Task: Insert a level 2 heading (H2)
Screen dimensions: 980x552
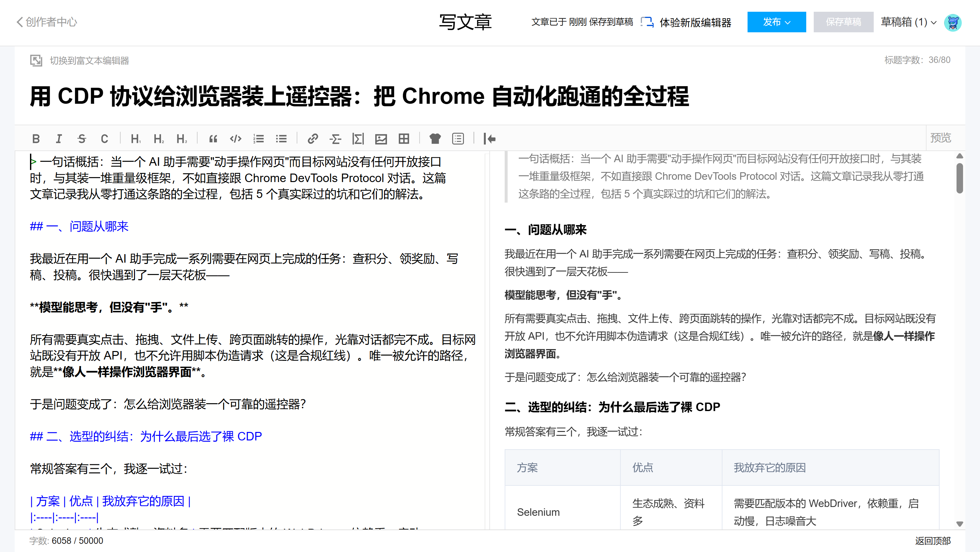Action: (x=159, y=139)
